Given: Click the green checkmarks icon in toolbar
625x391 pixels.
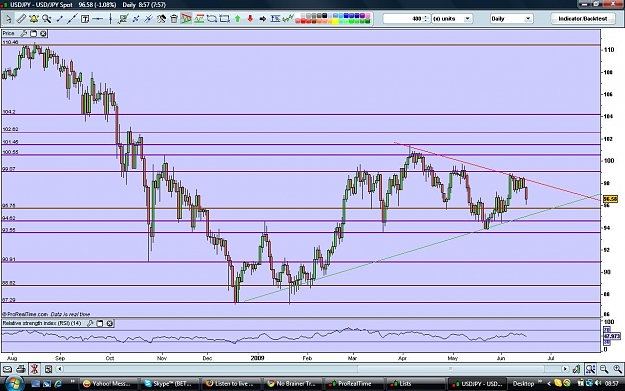Looking at the screenshot, I should 288,19.
